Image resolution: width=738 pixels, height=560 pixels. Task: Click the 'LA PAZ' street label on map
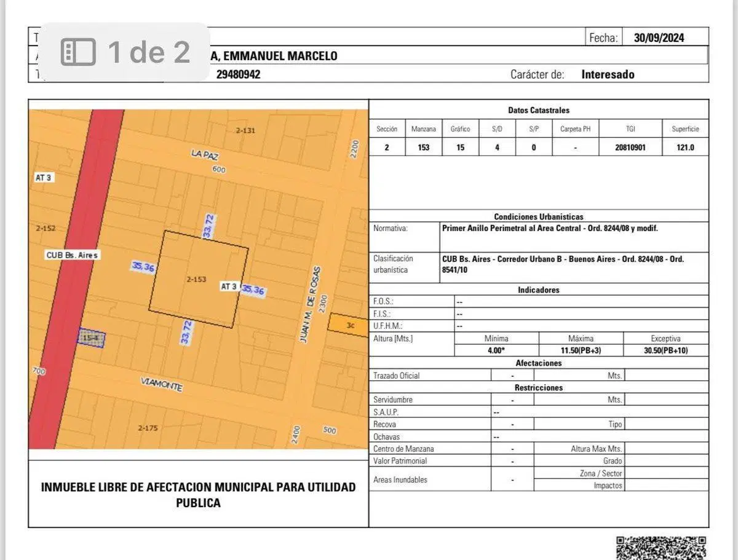click(205, 156)
